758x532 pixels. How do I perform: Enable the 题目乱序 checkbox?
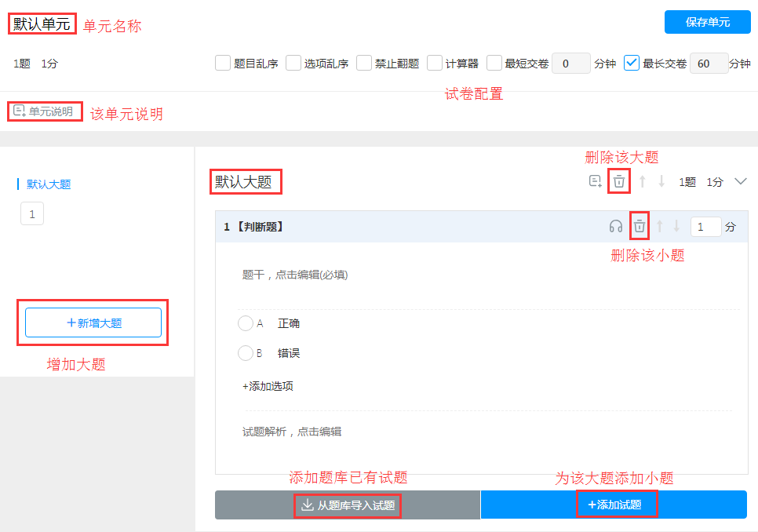coord(222,64)
